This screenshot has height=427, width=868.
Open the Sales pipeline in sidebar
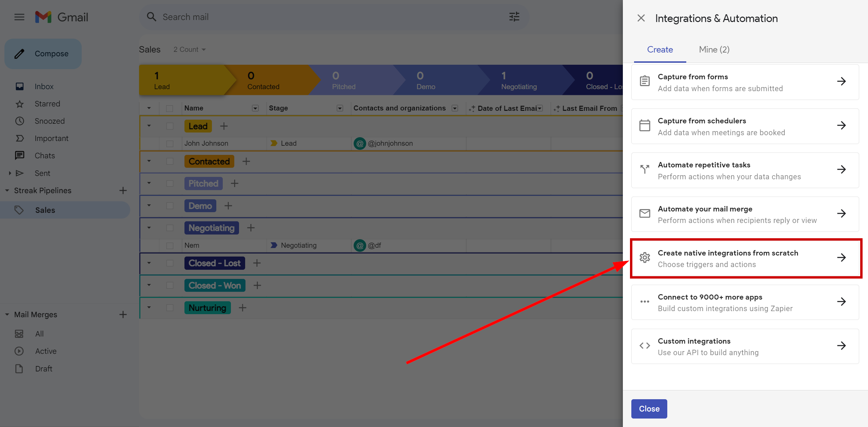pos(65,210)
